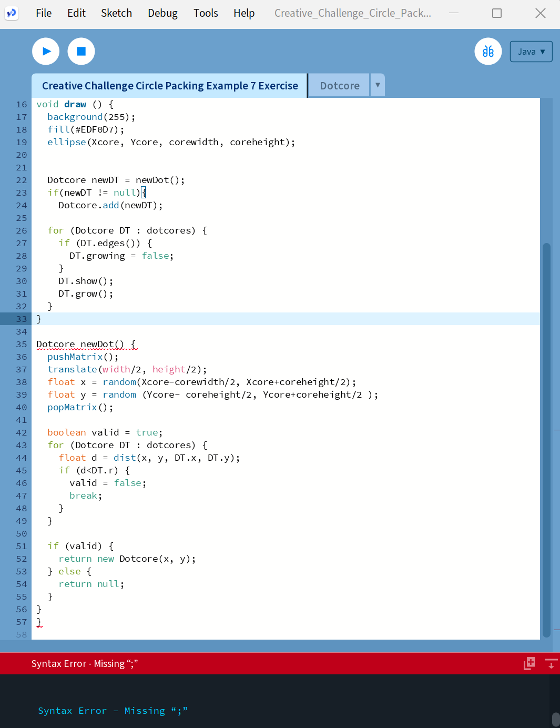Close the Processing window
The image size is (560, 728).
pyautogui.click(x=540, y=13)
